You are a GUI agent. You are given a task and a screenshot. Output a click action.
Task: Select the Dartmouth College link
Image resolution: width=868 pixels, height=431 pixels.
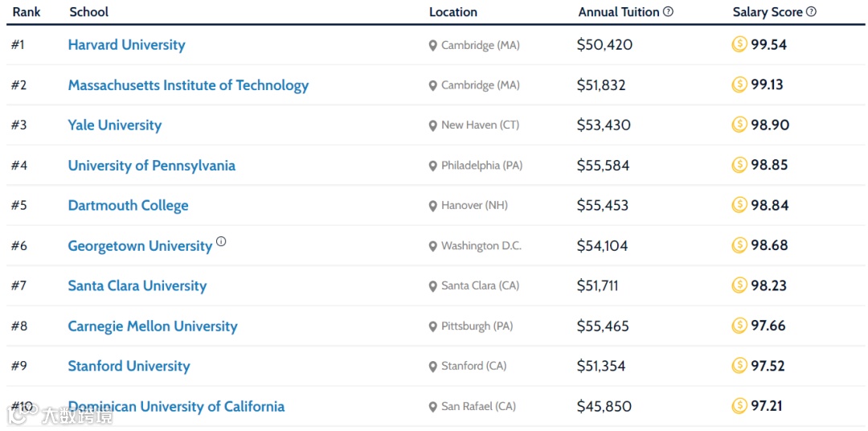coord(128,206)
